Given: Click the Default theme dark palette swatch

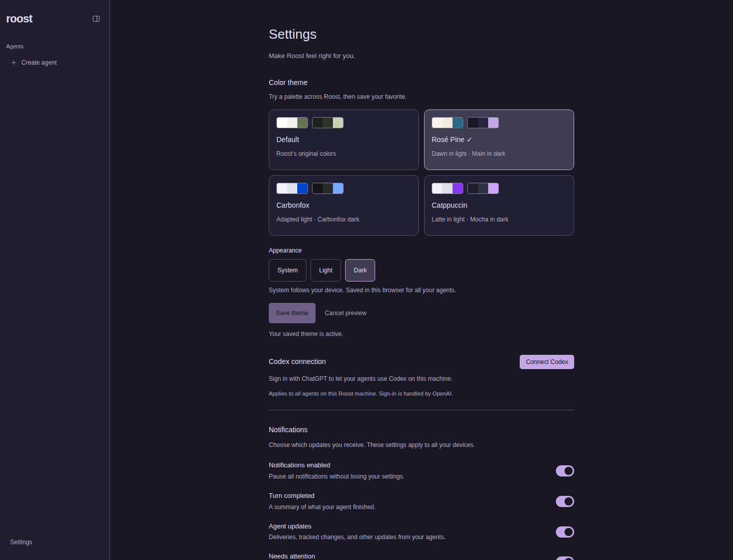Looking at the screenshot, I should tap(328, 123).
